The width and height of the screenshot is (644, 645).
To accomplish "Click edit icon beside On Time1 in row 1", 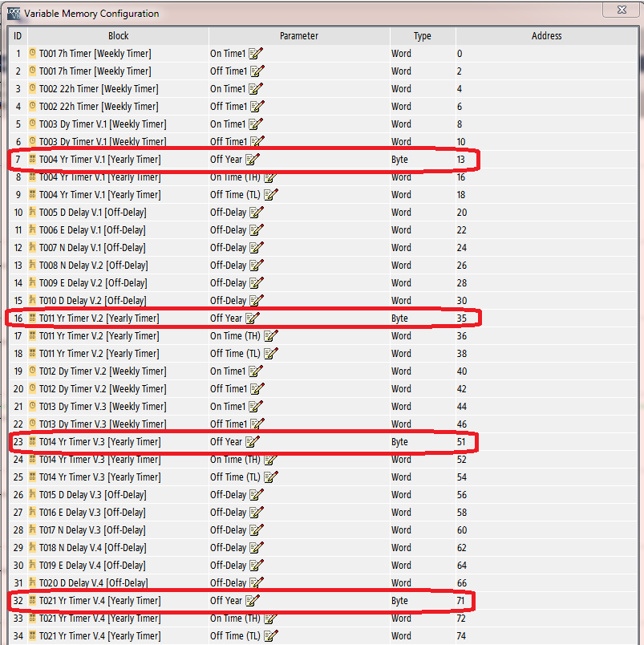I will (255, 54).
